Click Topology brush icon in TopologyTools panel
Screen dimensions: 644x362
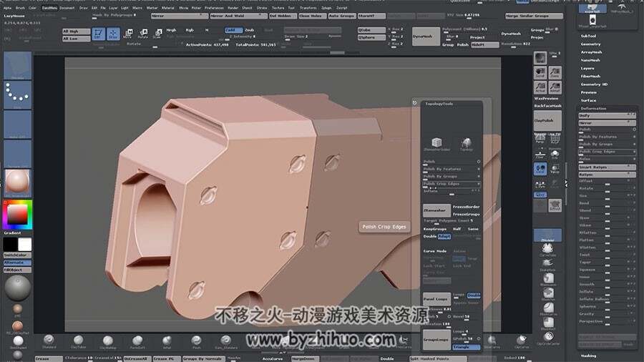466,144
